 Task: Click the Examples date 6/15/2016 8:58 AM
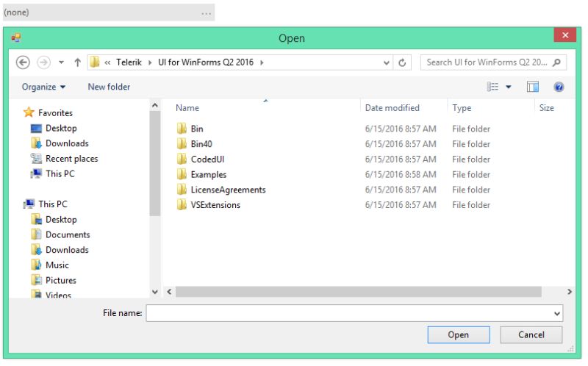401,174
